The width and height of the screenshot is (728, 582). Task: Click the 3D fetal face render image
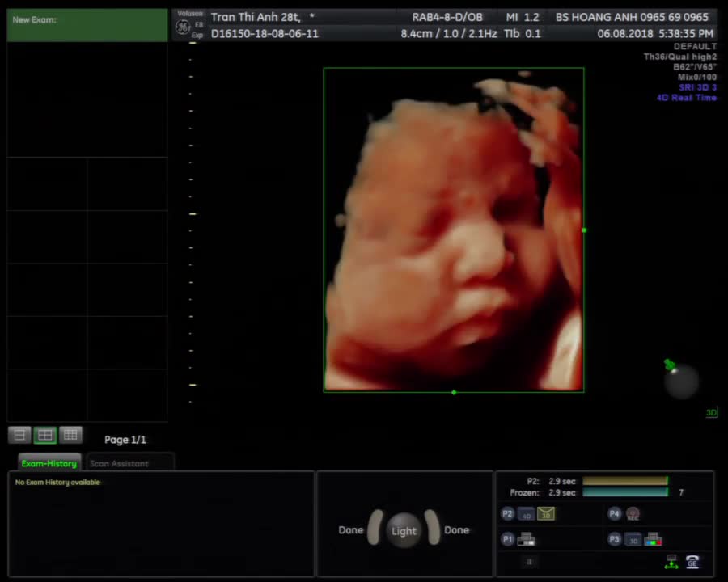click(x=454, y=230)
